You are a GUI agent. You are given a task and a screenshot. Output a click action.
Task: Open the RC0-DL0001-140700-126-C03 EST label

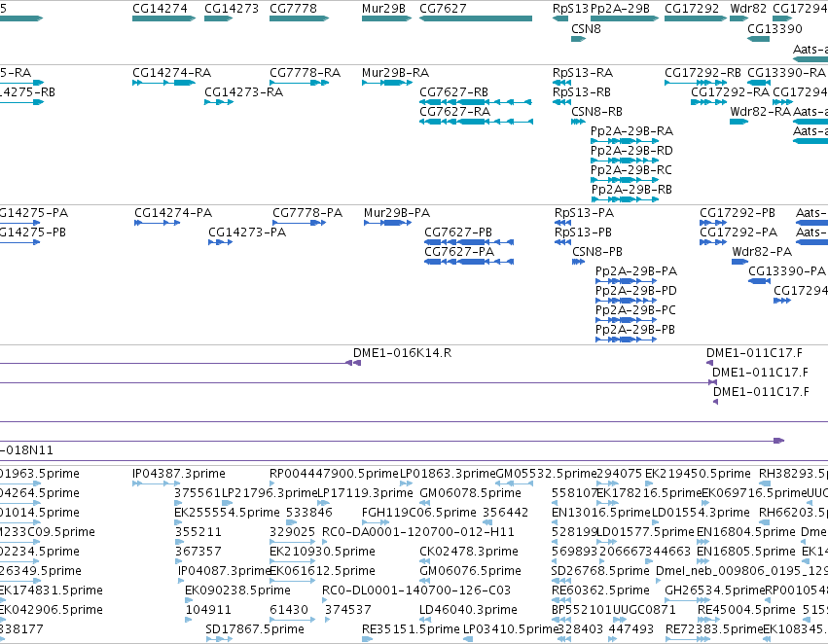(x=416, y=590)
